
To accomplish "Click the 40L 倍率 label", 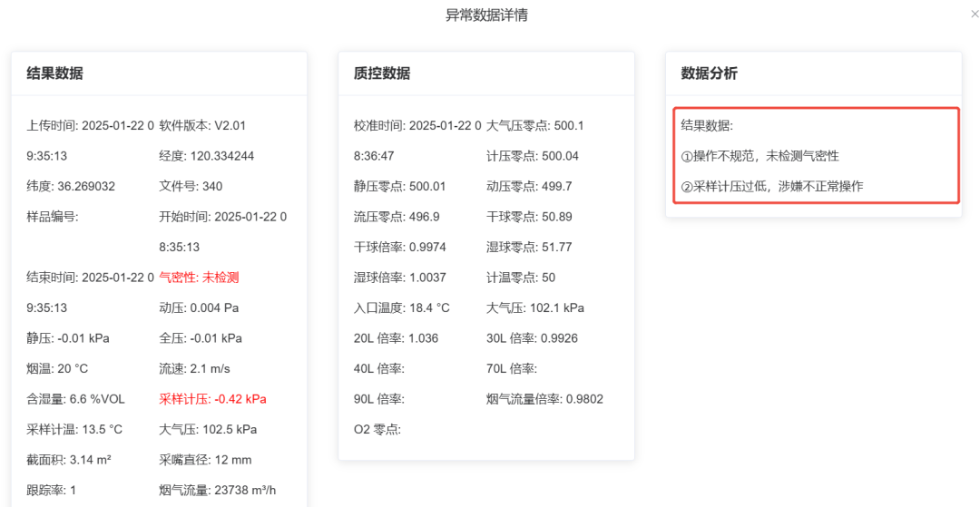I will coord(379,368).
